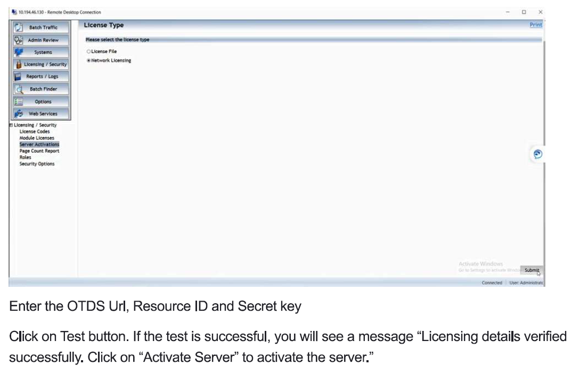The width and height of the screenshot is (588, 382).
Task: Click the Submit button
Action: (x=531, y=270)
